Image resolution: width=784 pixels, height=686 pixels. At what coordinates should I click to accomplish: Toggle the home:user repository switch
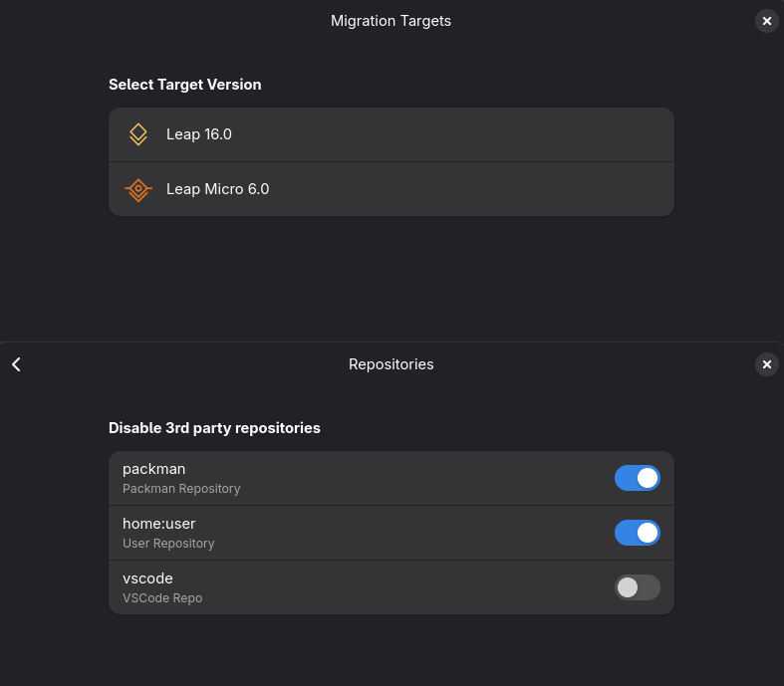coord(637,533)
